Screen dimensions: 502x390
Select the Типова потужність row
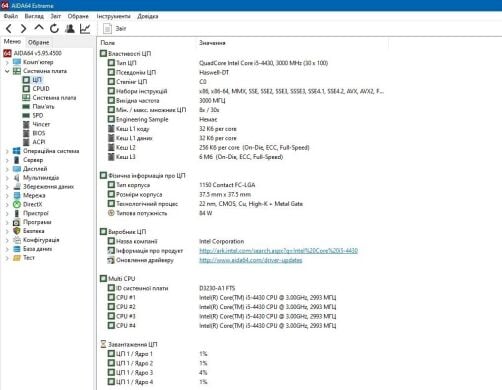(x=160, y=213)
